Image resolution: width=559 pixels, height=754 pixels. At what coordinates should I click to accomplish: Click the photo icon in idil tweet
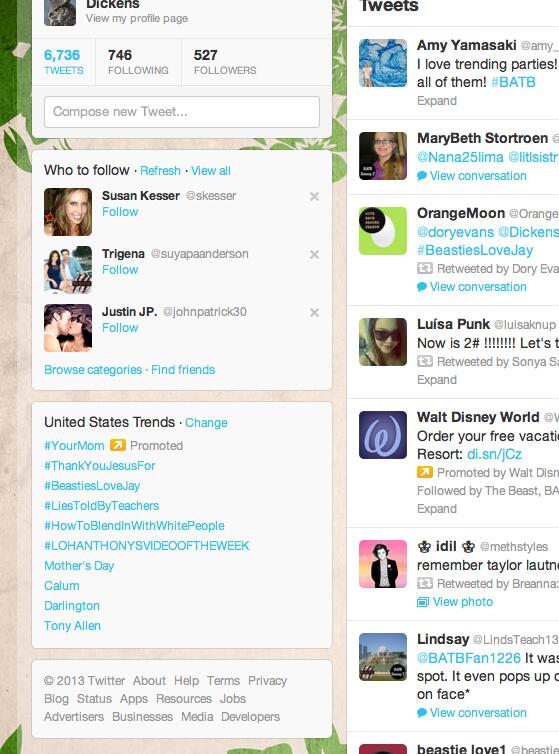point(422,602)
